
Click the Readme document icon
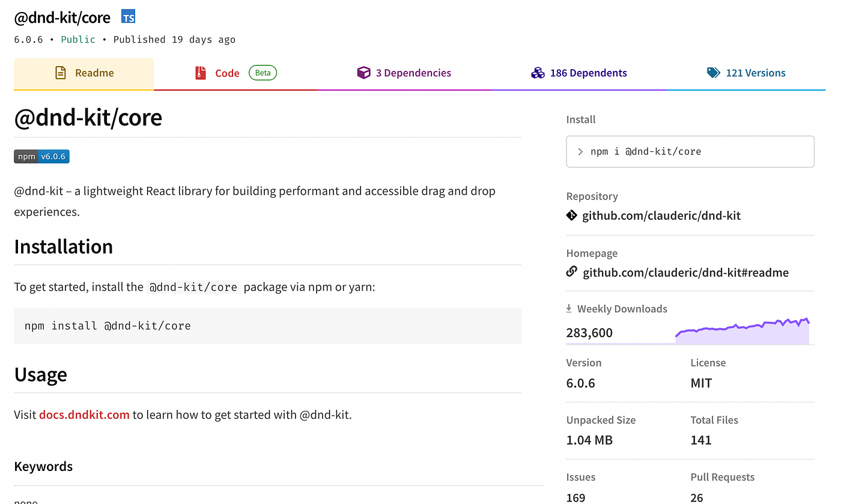[x=61, y=73]
